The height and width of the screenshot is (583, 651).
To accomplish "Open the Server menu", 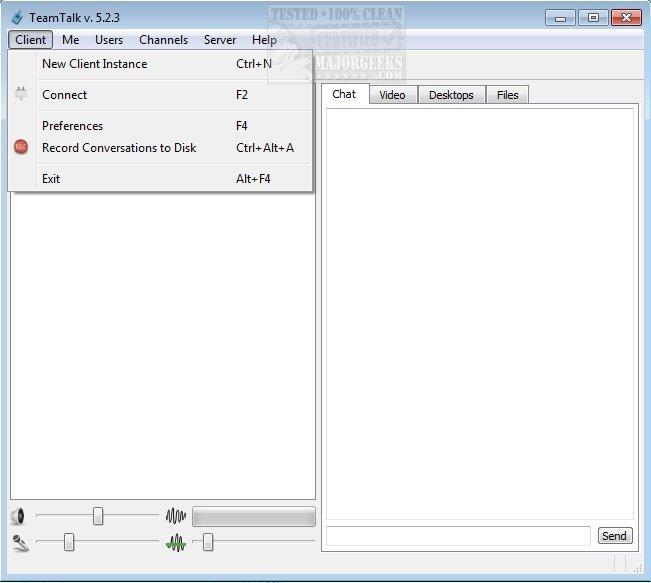I will click(x=220, y=40).
